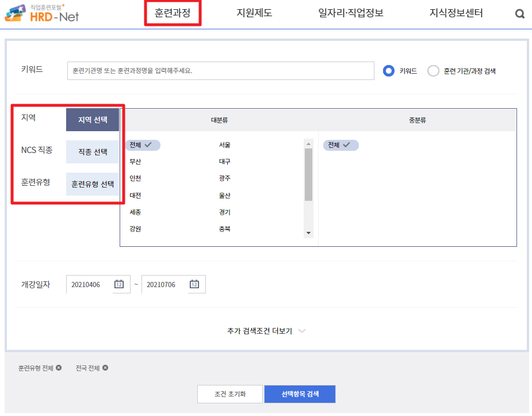532x416 pixels.
Task: Click the end date field 20210706
Action: pyautogui.click(x=174, y=284)
